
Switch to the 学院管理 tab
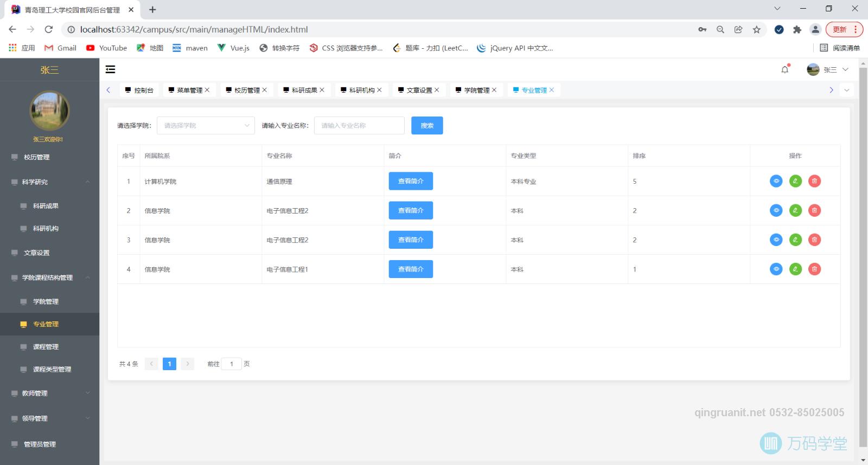[476, 90]
